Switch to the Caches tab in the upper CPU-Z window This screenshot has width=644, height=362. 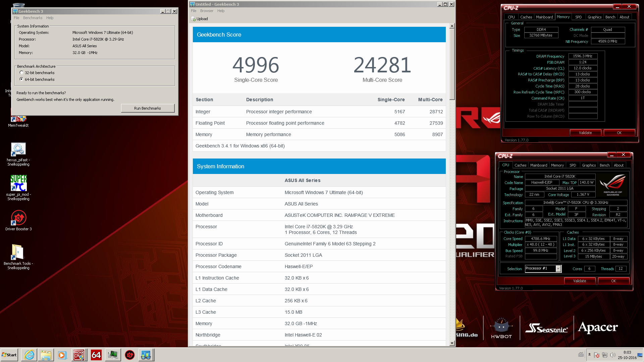coord(526,17)
